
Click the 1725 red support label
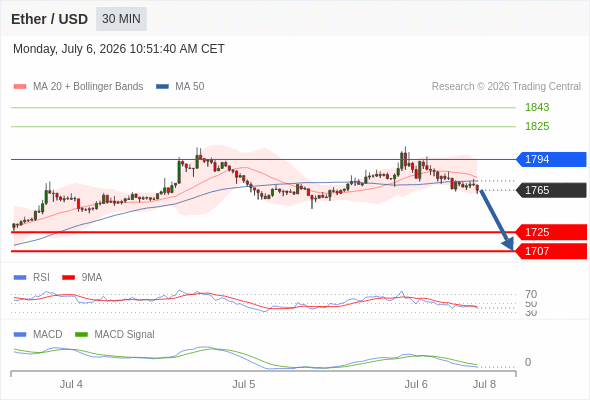[x=551, y=232]
